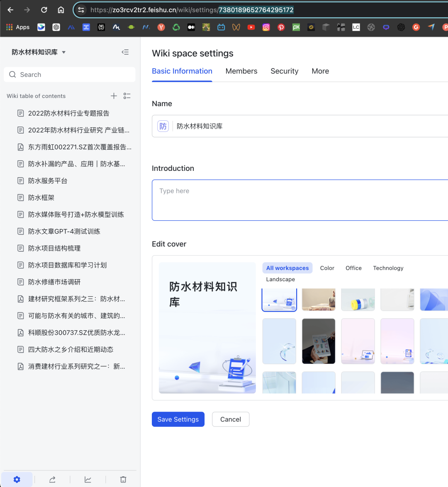Open the Apps launcher grid

9,27
